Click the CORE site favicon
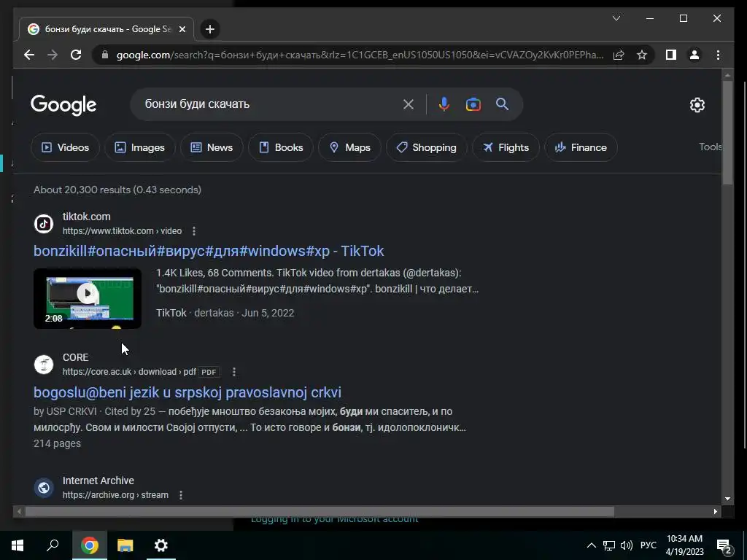The width and height of the screenshot is (747, 560). 44,365
